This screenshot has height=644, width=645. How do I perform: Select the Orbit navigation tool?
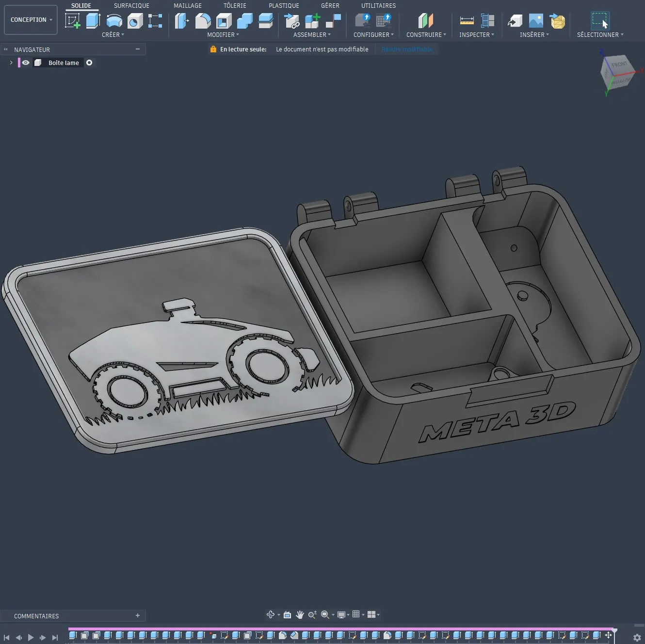point(271,614)
